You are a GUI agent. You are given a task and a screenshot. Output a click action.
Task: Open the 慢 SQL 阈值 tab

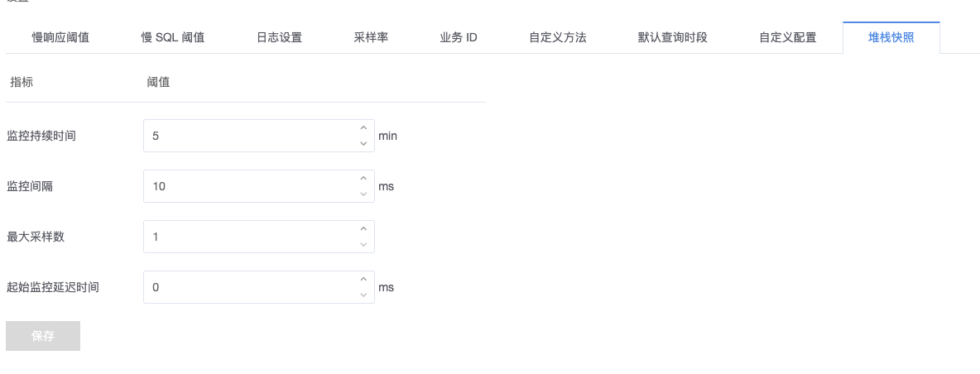[173, 38]
